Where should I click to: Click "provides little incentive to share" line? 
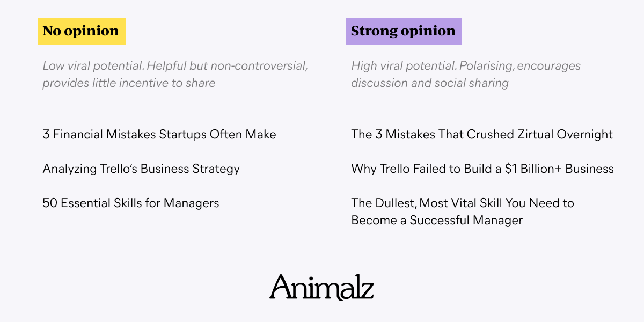pos(129,83)
